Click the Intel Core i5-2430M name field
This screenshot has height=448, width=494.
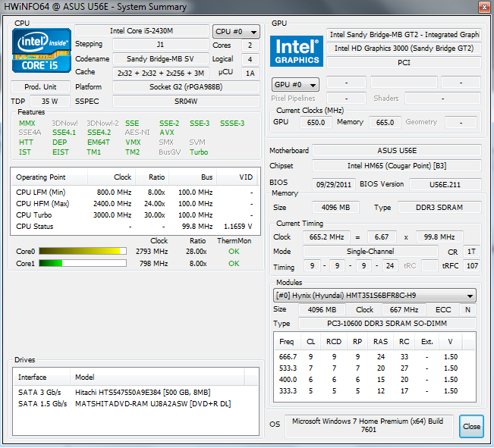[142, 31]
